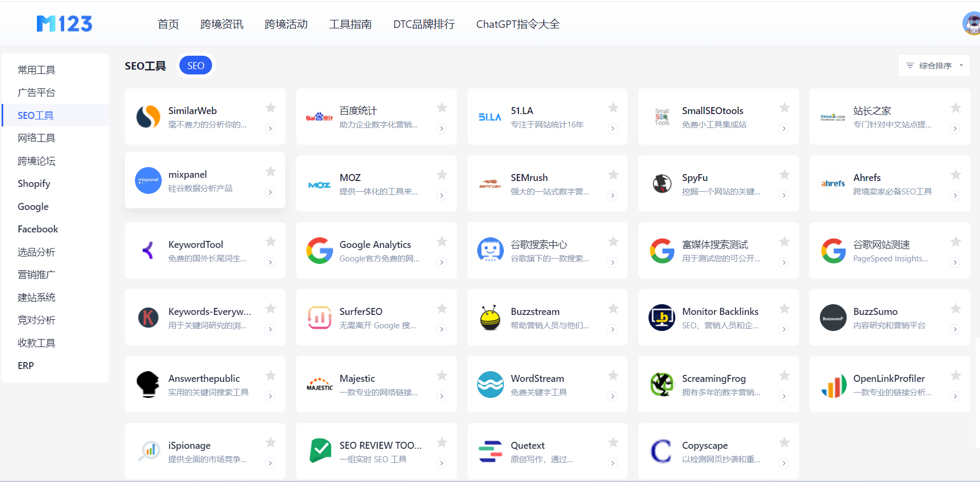This screenshot has height=482, width=980.
Task: Expand the Quetext card arrow
Action: 613,463
